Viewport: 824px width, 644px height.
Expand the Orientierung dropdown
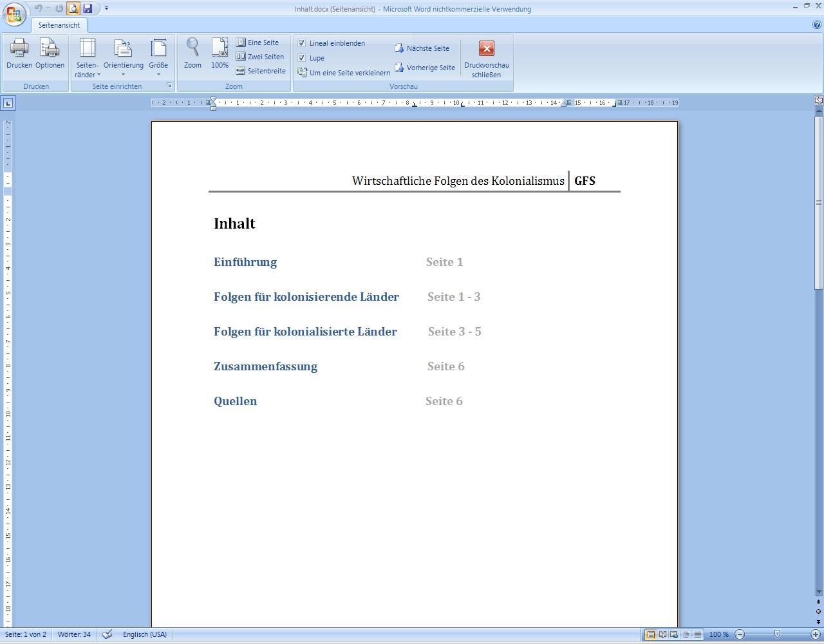(x=123, y=58)
